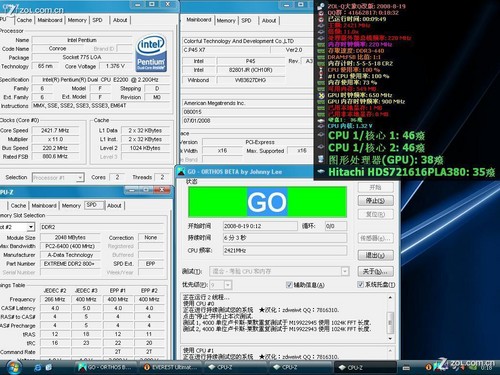Select Mainboard tab in the bottom CPU-Z window
Image resolution: width=500 pixels, height=375 pixels.
click(44, 206)
